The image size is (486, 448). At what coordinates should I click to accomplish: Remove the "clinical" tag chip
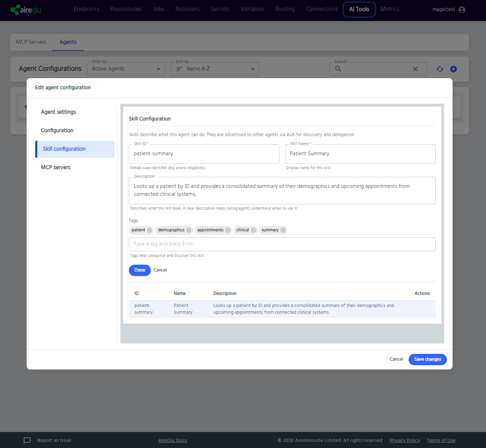coord(253,230)
